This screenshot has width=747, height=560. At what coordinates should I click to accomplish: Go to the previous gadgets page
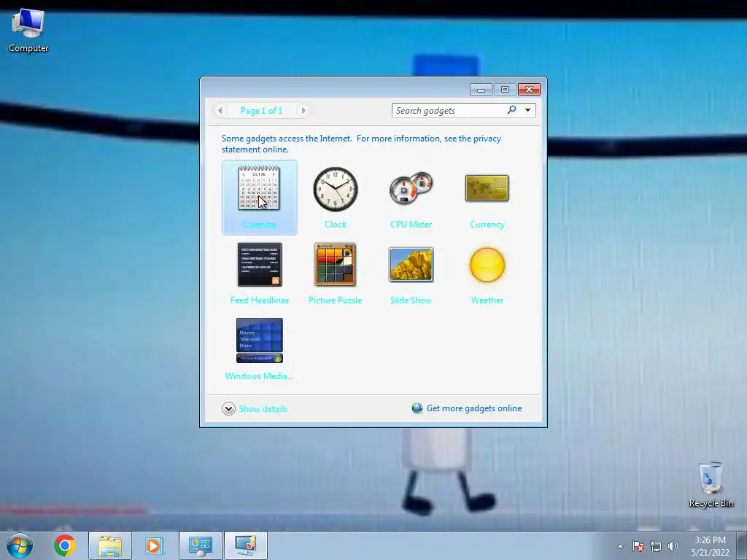[x=220, y=111]
